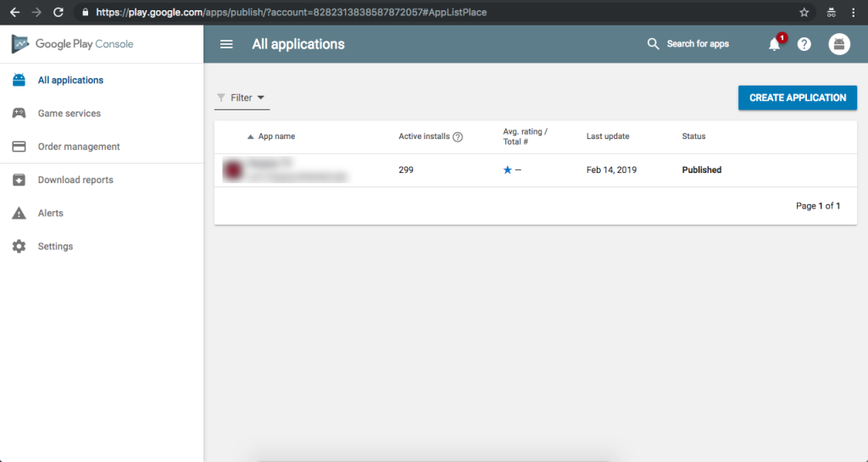Screen dimensions: 868x462
Task: Open Settings from the sidebar
Action: (x=55, y=247)
